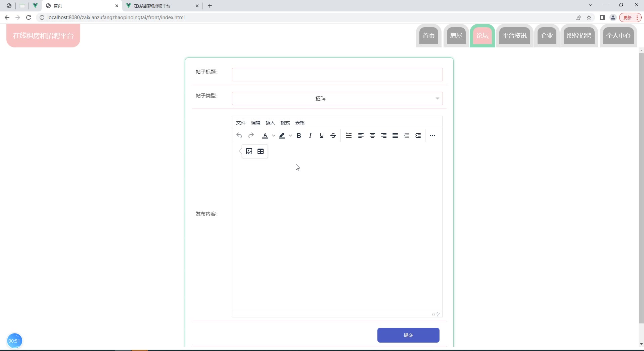Go to the 职位招聘 navigation tab
This screenshot has width=644, height=351.
(579, 36)
